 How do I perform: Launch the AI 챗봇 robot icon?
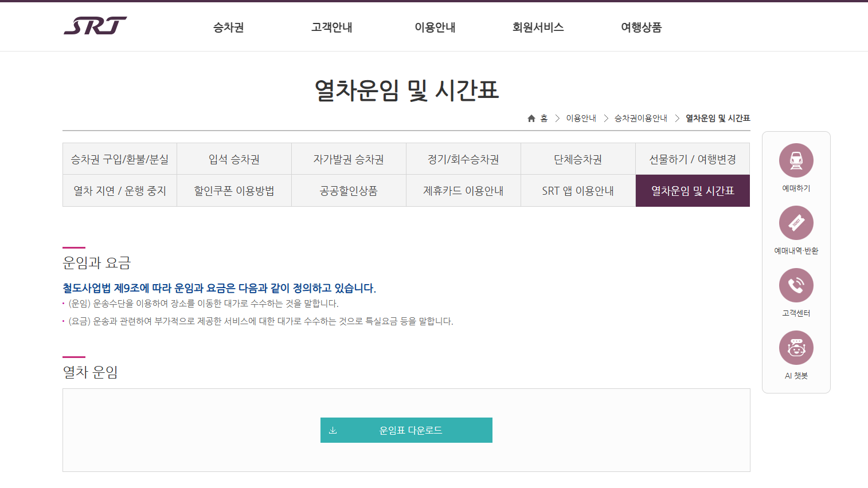796,347
